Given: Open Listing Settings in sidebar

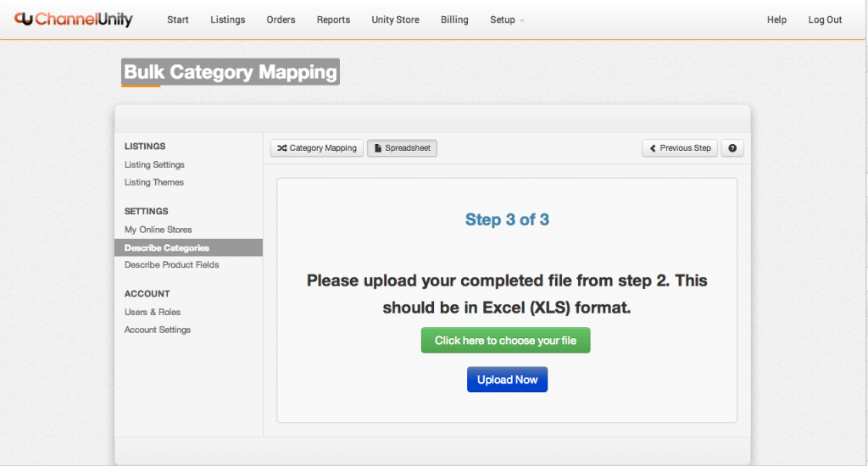Looking at the screenshot, I should coord(154,164).
